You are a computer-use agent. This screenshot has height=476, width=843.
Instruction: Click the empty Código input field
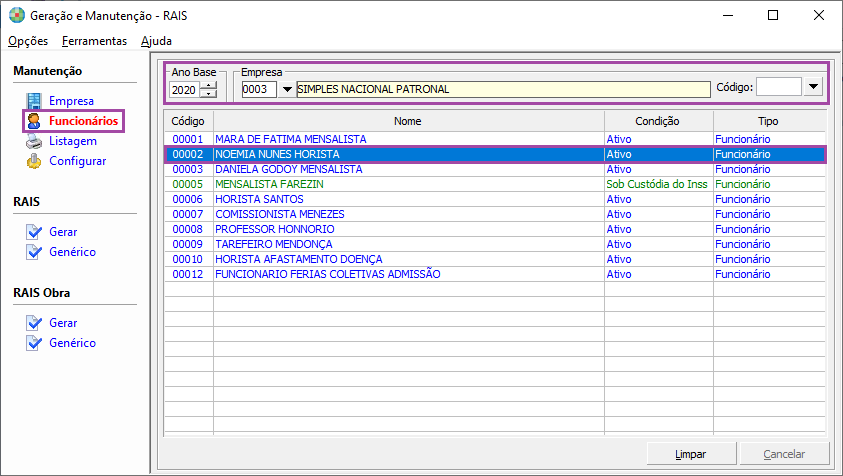[x=779, y=87]
